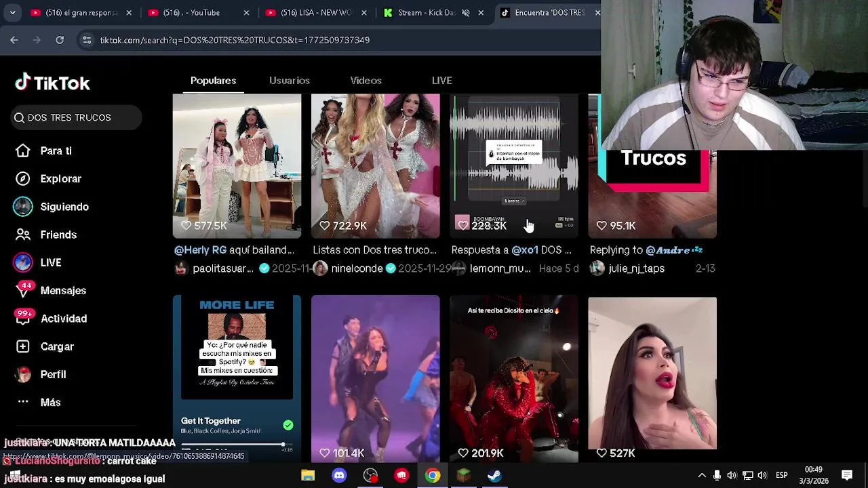Viewport: 868px width, 488px height.
Task: Open concert video with 101.4K likes
Action: [375, 378]
